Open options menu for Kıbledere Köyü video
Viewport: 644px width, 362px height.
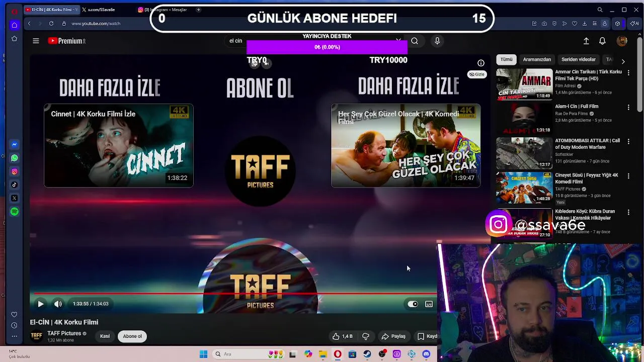(628, 212)
